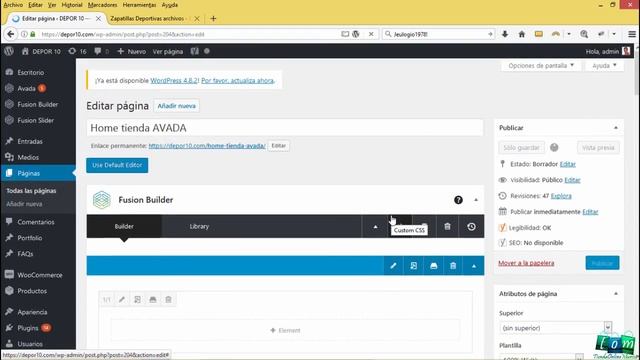Open the Fusion Builder help question mark

458,200
